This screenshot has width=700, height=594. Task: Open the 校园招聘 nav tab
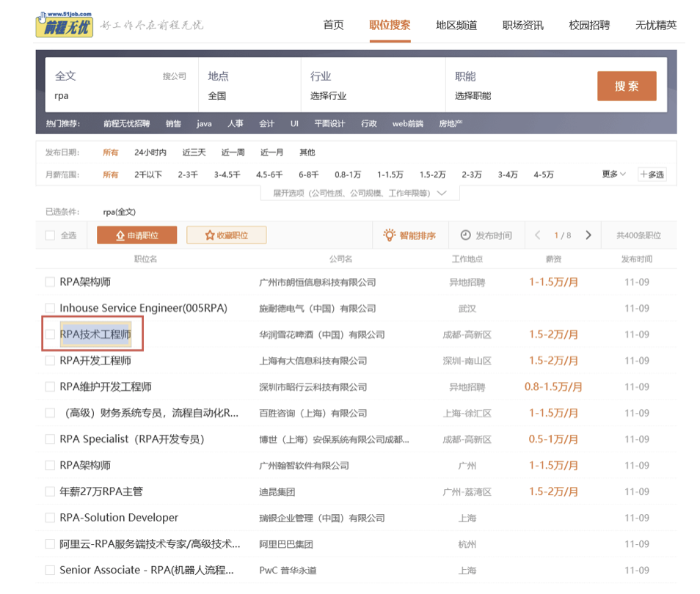click(589, 25)
